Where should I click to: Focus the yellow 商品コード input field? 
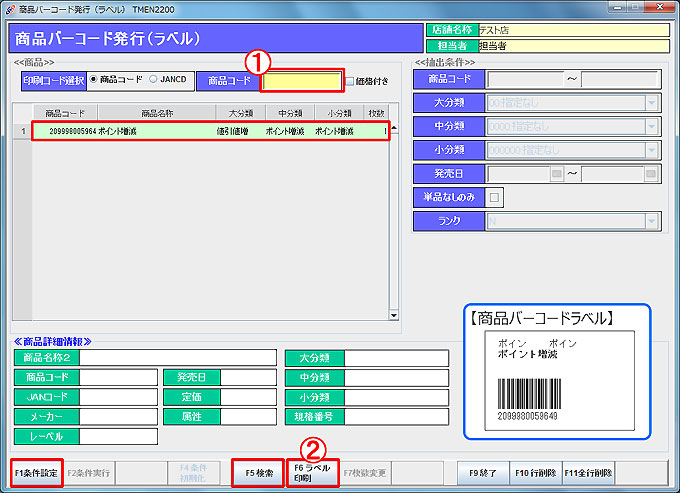302,81
